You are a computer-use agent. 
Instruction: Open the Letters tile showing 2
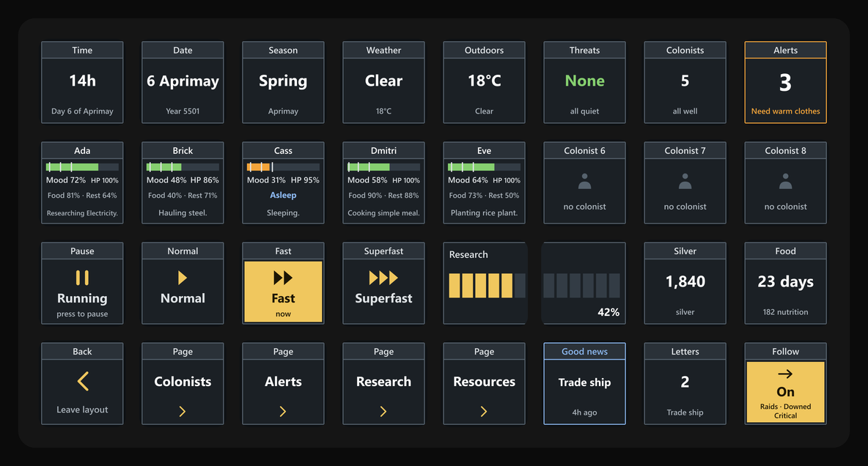[685, 383]
